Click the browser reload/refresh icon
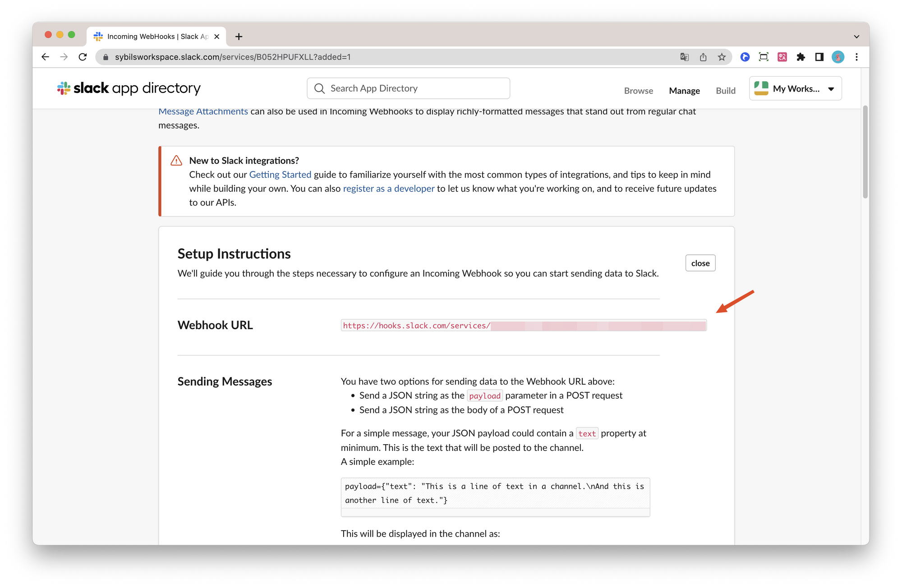902x588 pixels. pyautogui.click(x=83, y=57)
